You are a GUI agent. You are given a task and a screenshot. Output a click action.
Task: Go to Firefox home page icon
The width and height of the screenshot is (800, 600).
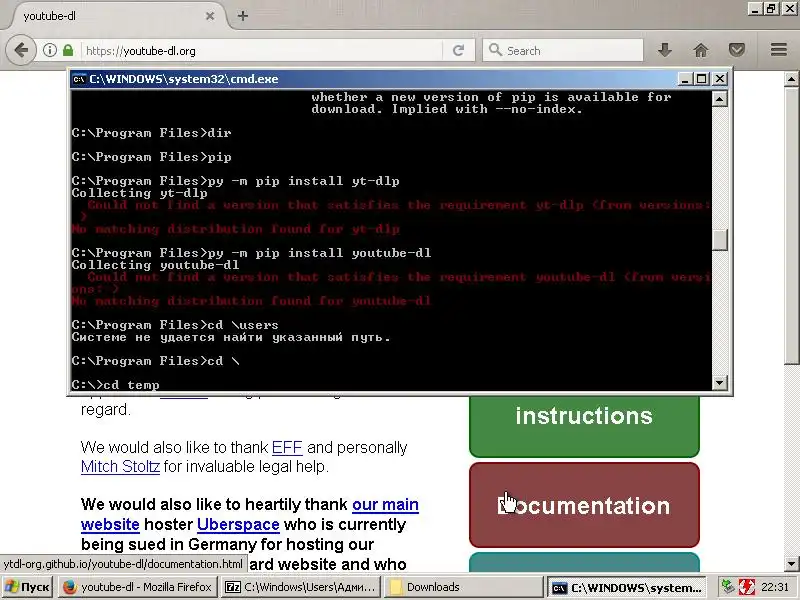701,50
